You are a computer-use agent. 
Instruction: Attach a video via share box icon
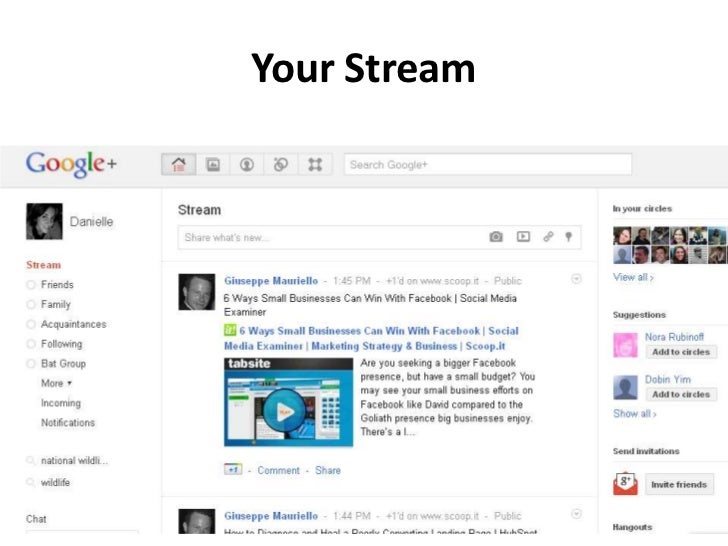coord(523,237)
